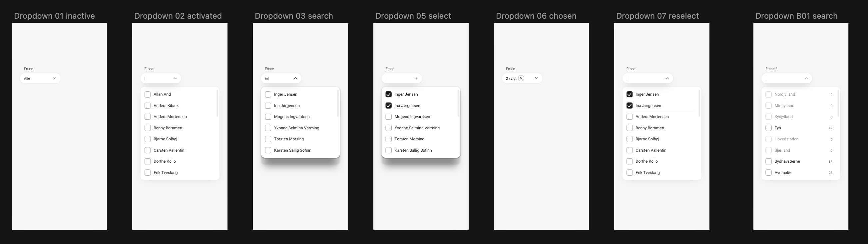Tick Karsten Sallig Sofinn in Dropdown 05 select
The width and height of the screenshot is (868, 244).
[x=388, y=150]
